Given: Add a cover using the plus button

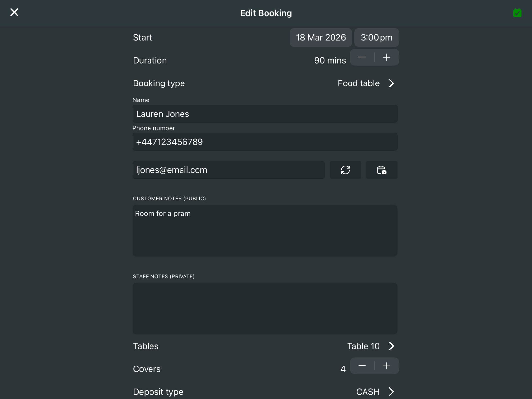Looking at the screenshot, I should pos(387,366).
